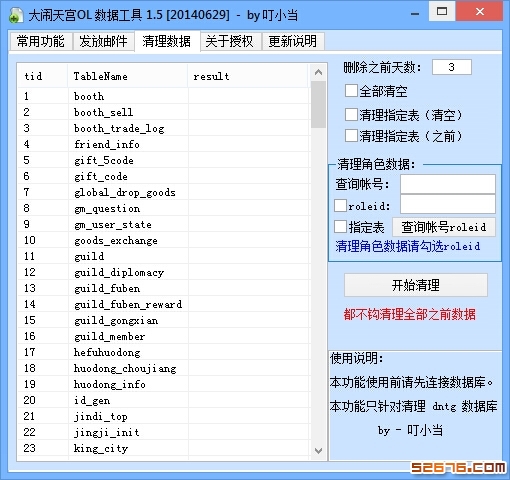This screenshot has height=480, width=510.
Task: Enable the 全部清空 checkbox
Action: (351, 91)
